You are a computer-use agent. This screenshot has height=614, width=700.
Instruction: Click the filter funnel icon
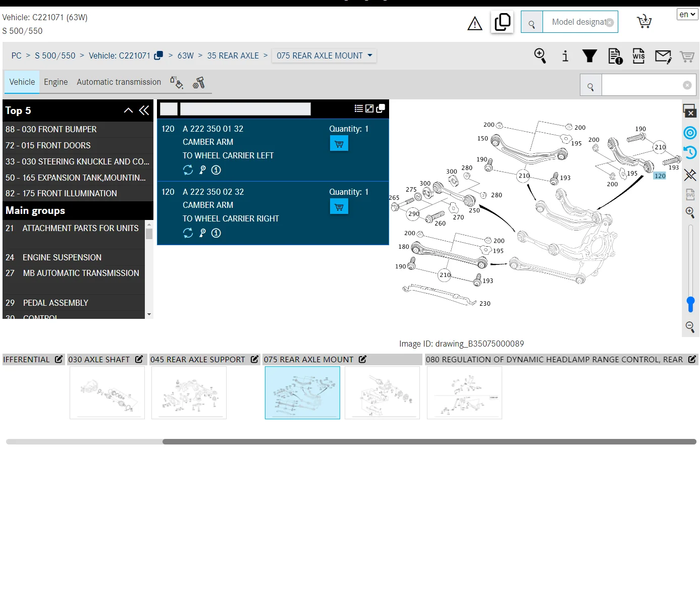coord(589,55)
